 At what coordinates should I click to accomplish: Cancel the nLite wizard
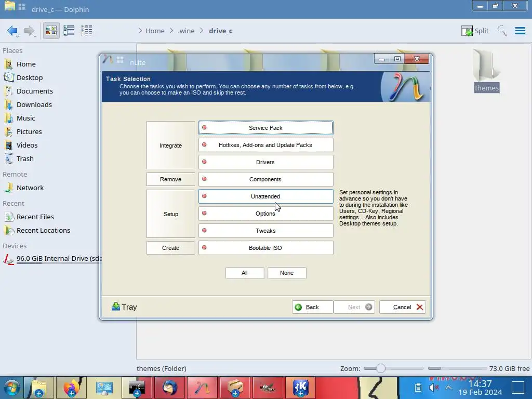tap(403, 307)
